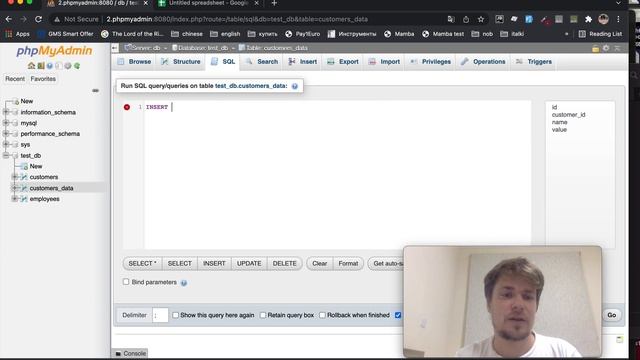
Task: Click the browser back arrow
Action: point(9,19)
